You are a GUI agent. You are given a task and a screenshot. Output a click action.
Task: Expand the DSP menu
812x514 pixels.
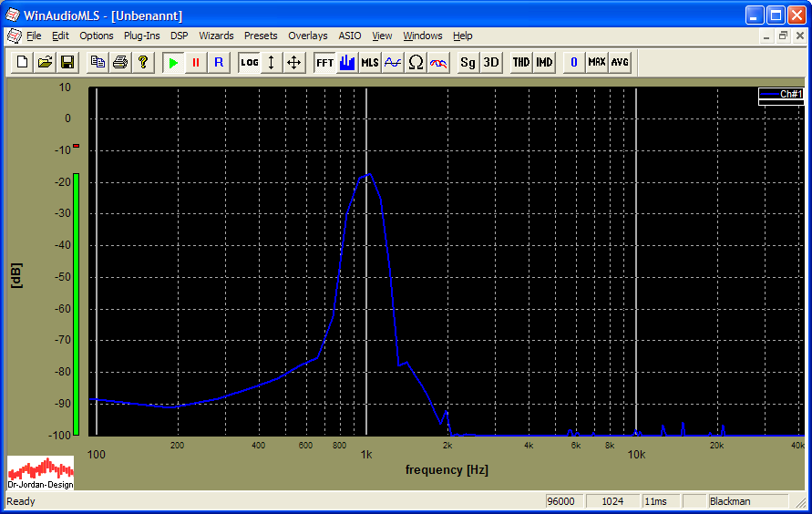[179, 36]
